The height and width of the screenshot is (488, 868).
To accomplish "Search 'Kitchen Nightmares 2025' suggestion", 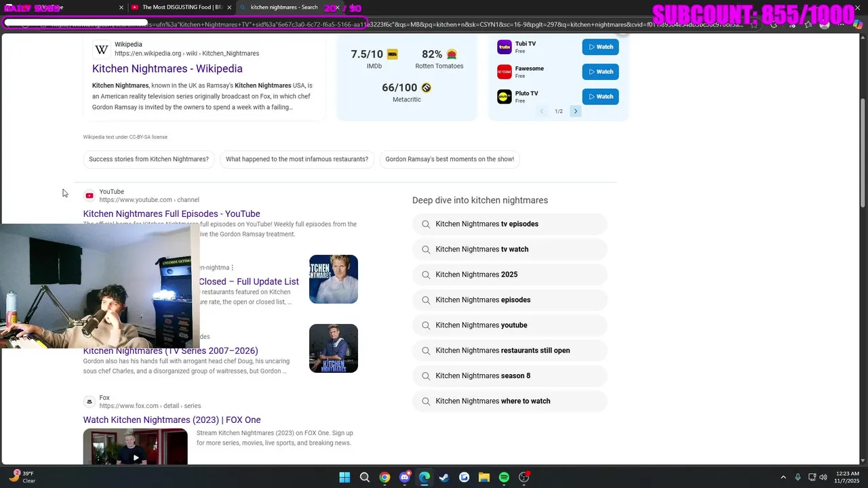I will coord(509,274).
